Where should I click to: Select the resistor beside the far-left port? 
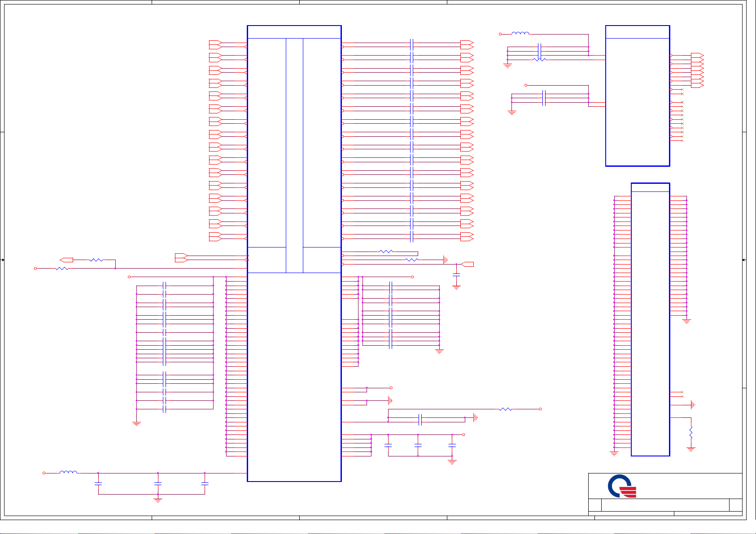[96, 260]
